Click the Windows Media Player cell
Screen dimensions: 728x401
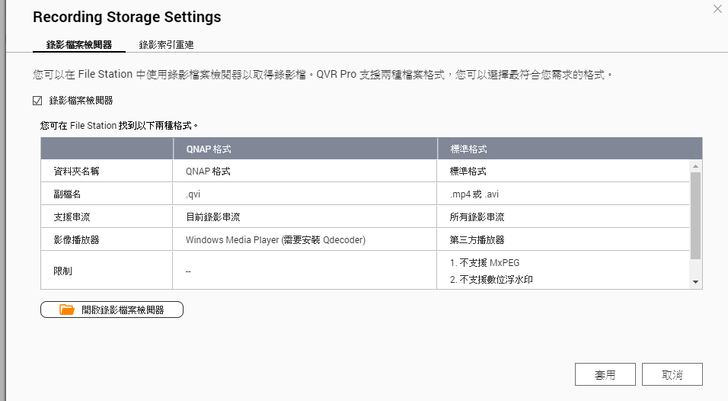(x=275, y=240)
